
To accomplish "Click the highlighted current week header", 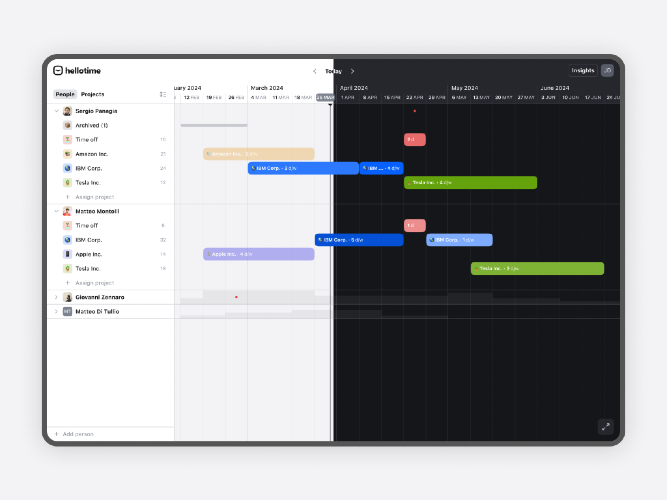I will click(x=325, y=97).
